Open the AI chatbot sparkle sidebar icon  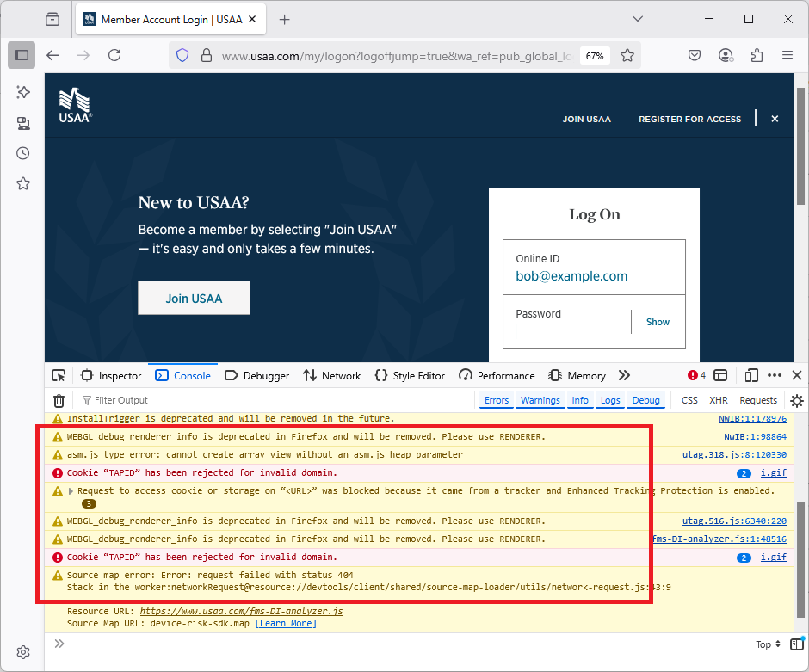click(23, 92)
